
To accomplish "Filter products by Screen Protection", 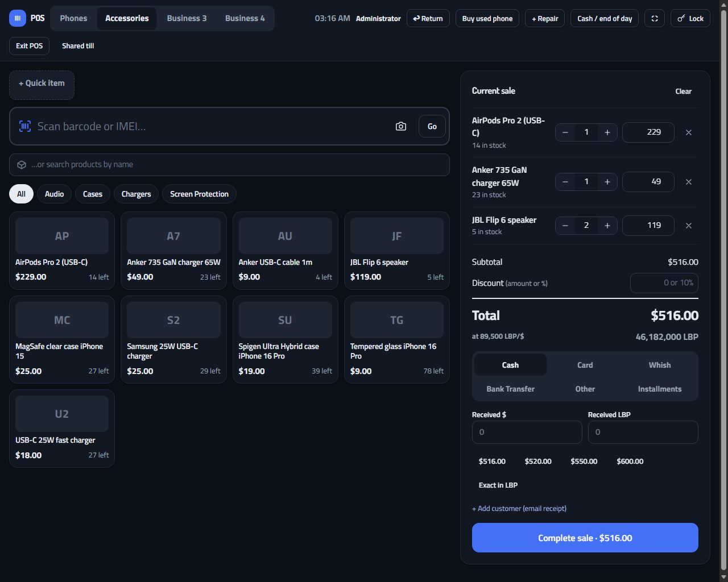I will tap(199, 194).
